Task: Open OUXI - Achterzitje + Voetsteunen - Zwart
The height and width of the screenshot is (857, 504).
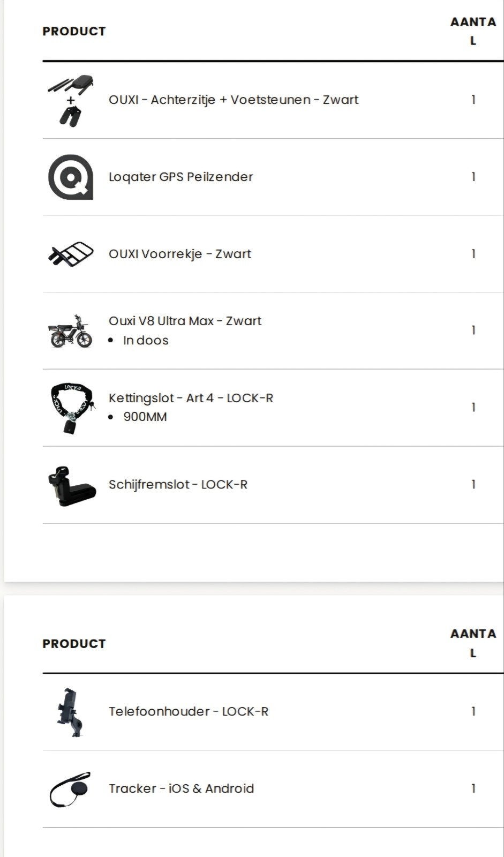Action: click(233, 100)
